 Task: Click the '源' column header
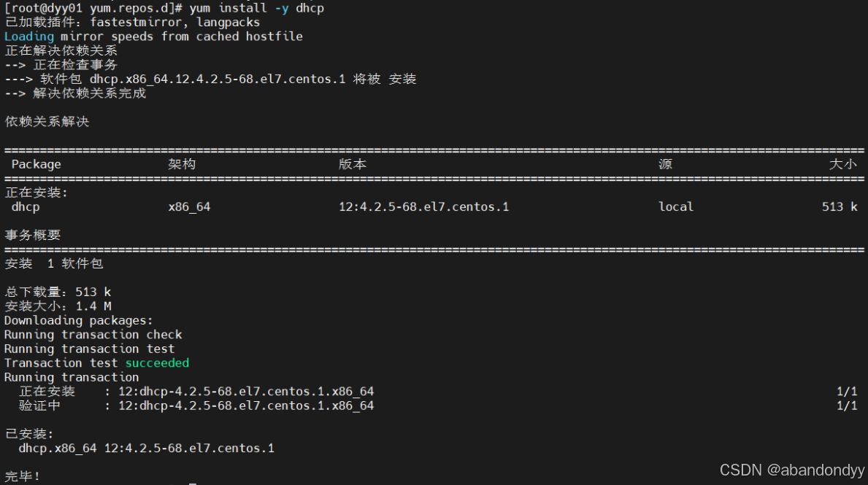coord(665,164)
